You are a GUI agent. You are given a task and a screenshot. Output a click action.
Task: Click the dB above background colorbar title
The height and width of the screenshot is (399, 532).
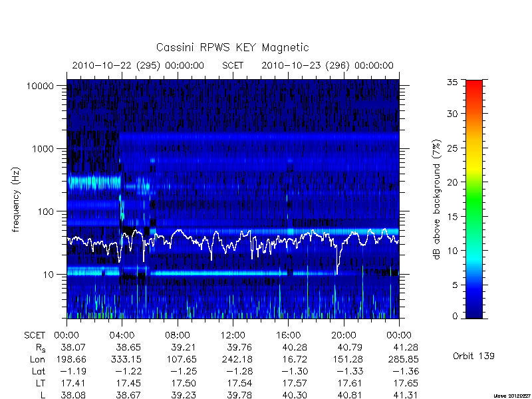coord(438,199)
